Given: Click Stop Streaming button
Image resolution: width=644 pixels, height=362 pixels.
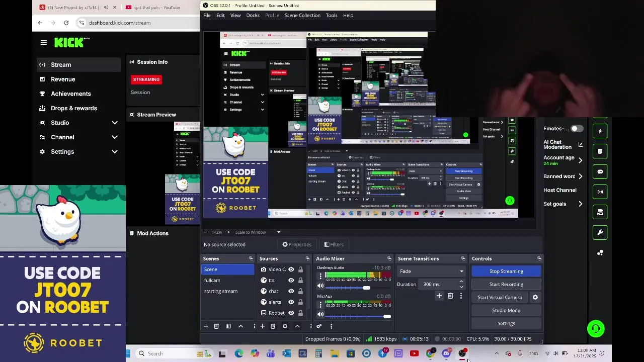Looking at the screenshot, I should coord(506,271).
